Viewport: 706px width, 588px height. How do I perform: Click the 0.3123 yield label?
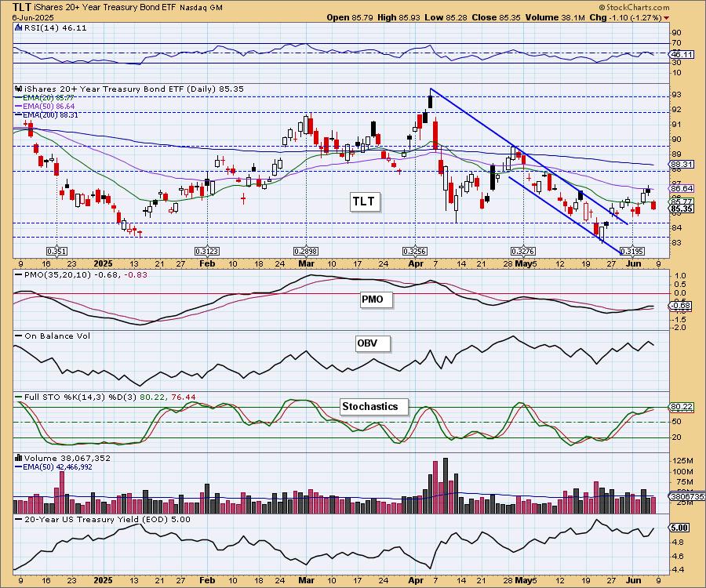point(207,251)
